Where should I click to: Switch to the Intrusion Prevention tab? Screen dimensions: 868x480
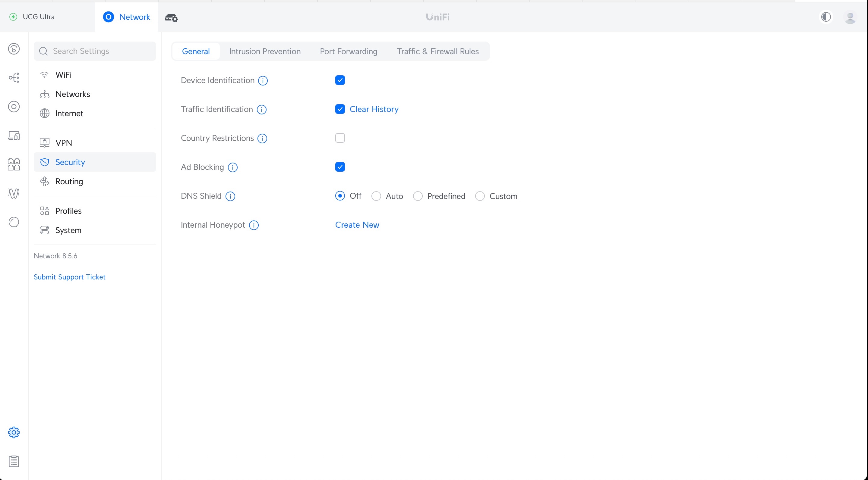(264, 51)
